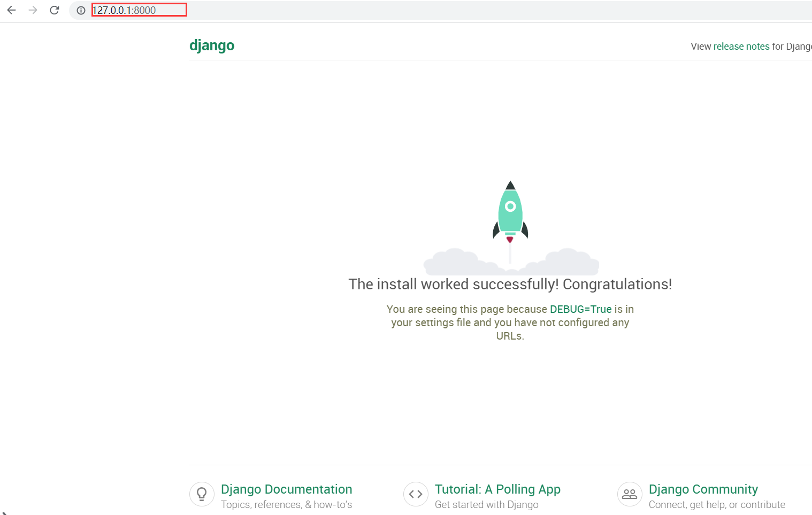Click 'Get started with Django' text
Screen dimensions: 812x515
[x=486, y=504]
